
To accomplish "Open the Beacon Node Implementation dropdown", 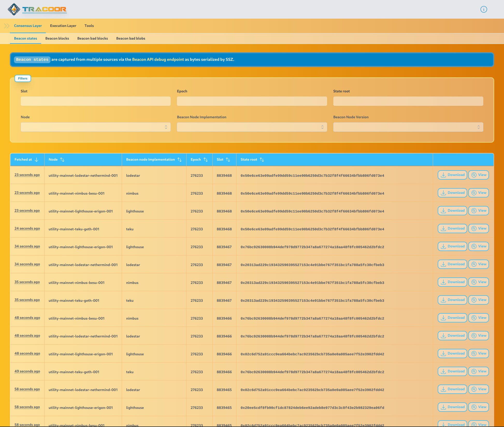I will click(x=252, y=127).
